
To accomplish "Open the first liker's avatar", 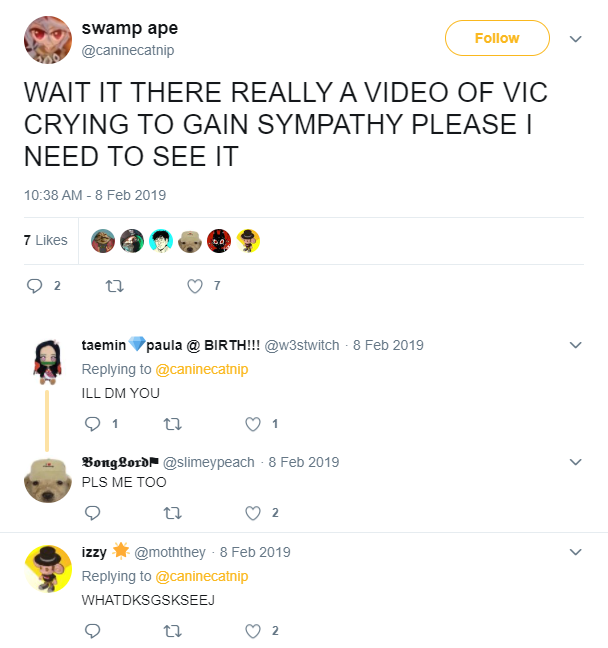I will [103, 241].
